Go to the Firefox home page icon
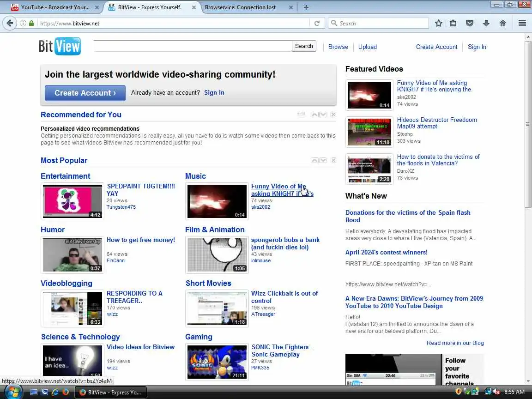Image resolution: width=532 pixels, height=399 pixels. point(502,23)
